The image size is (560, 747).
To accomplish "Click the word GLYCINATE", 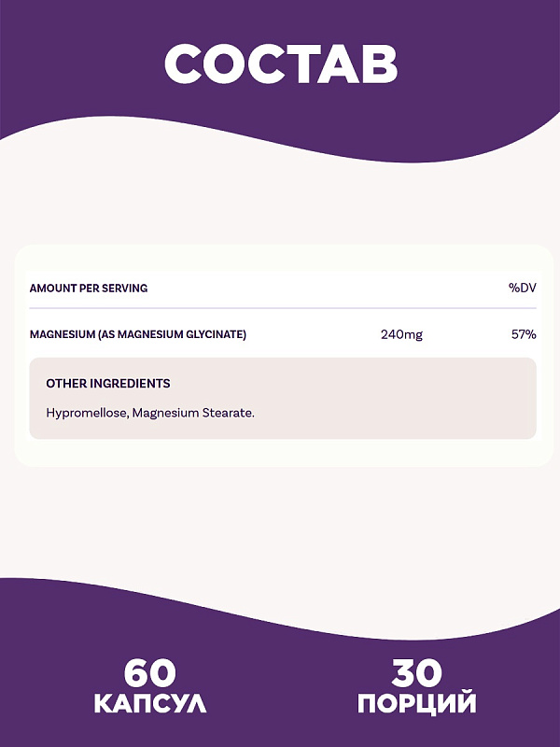I will (x=215, y=334).
